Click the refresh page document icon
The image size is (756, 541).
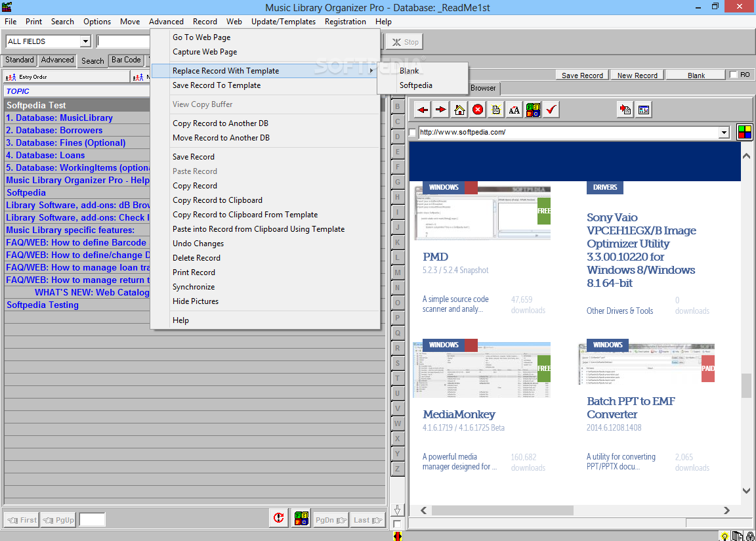click(496, 110)
